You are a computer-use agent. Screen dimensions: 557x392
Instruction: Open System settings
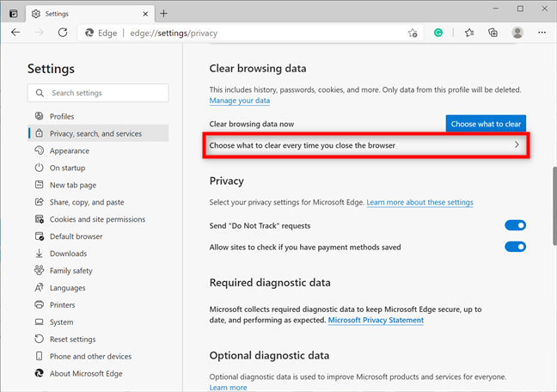pyautogui.click(x=98, y=322)
